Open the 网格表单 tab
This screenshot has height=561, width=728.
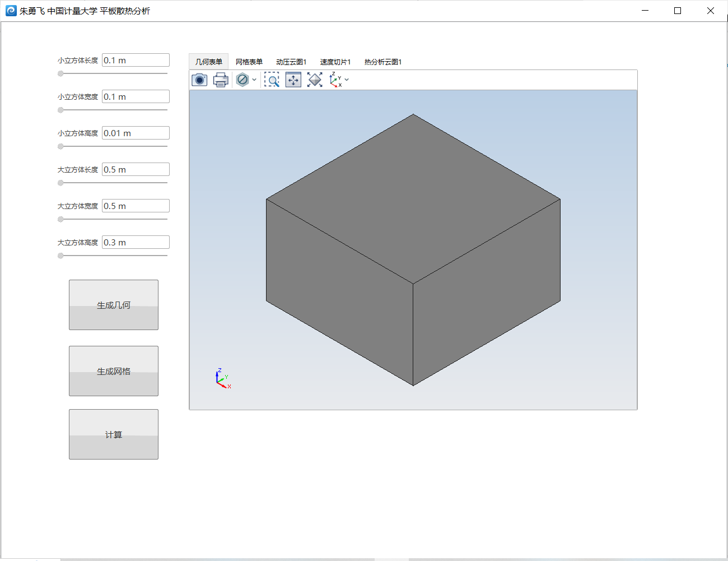pos(249,62)
